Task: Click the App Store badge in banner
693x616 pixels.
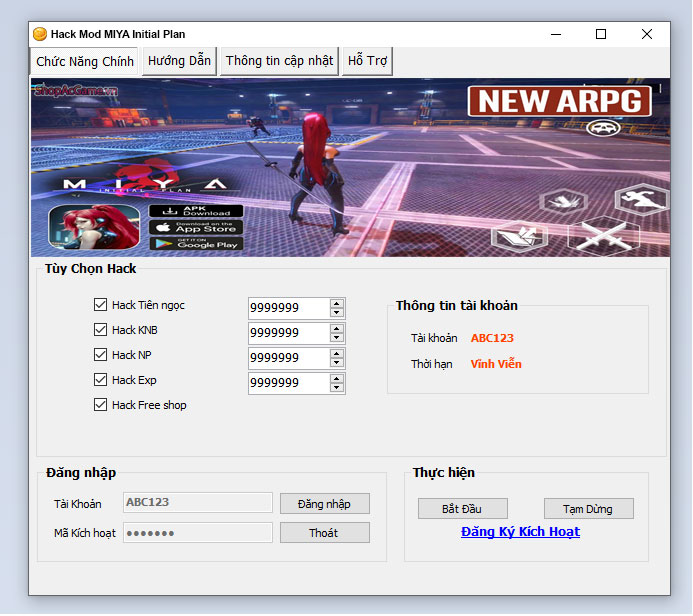Action: [x=196, y=228]
